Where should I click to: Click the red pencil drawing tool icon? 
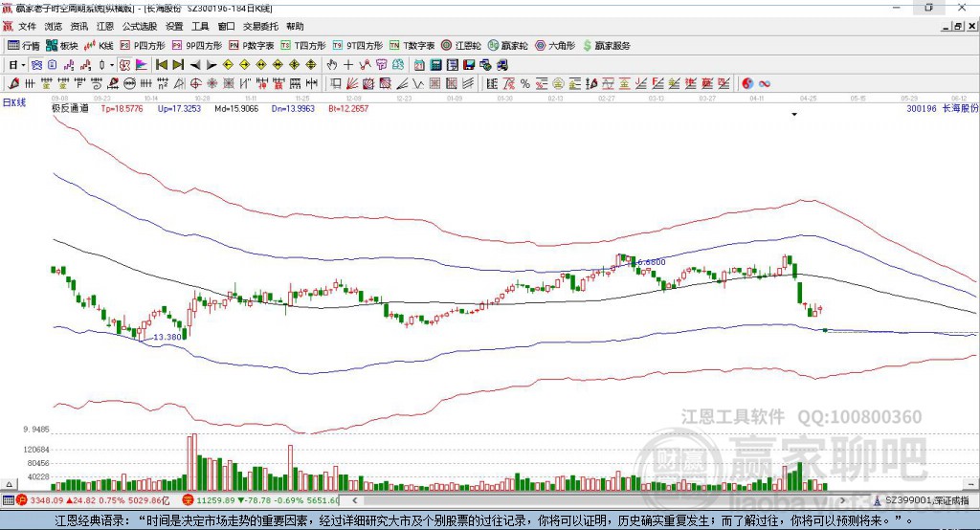tap(13, 84)
